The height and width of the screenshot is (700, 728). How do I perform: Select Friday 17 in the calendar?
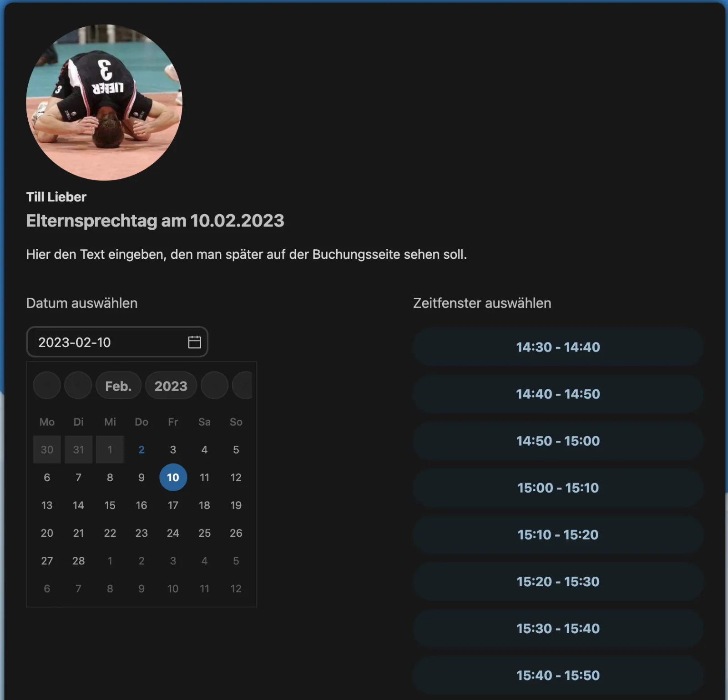point(173,505)
